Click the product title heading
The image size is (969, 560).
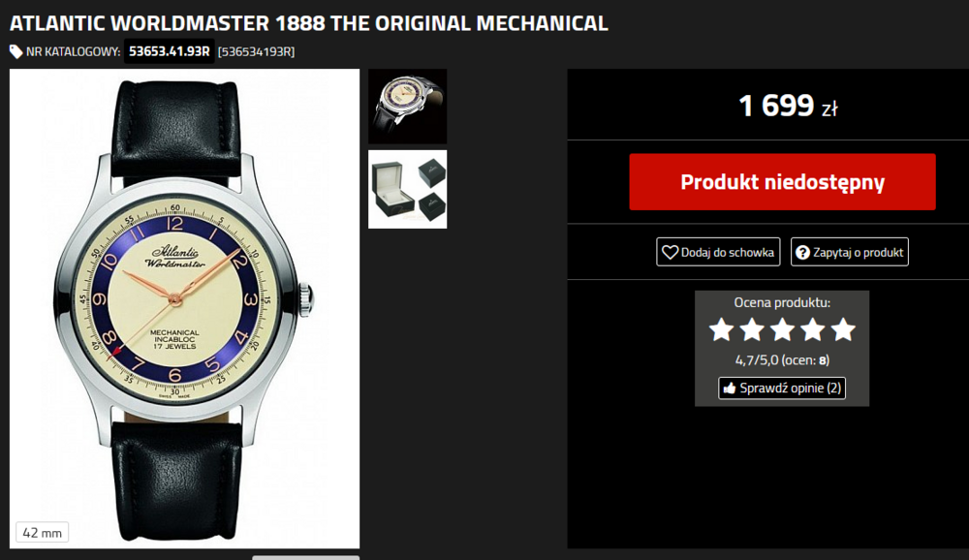(x=309, y=23)
